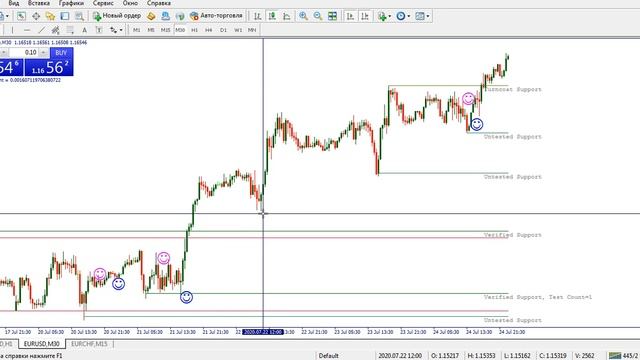The image size is (640, 360).
Task: Switch to MN timeframe
Action: pyautogui.click(x=252, y=30)
